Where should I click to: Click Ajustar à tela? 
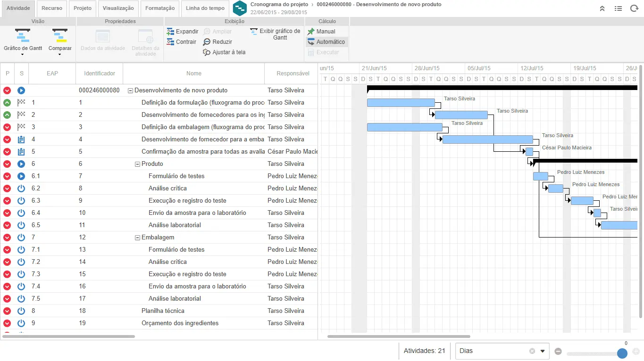point(224,52)
